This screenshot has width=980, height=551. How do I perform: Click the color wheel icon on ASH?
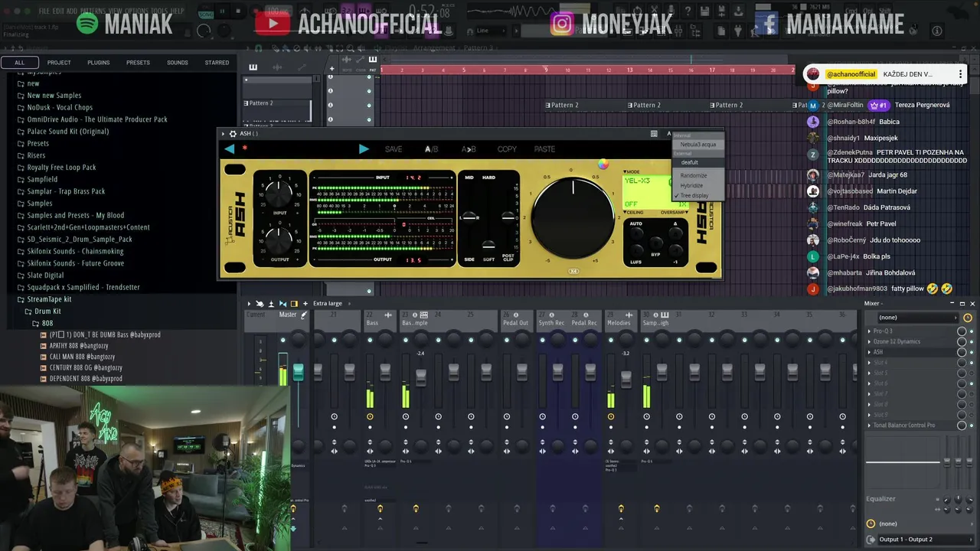click(x=603, y=164)
